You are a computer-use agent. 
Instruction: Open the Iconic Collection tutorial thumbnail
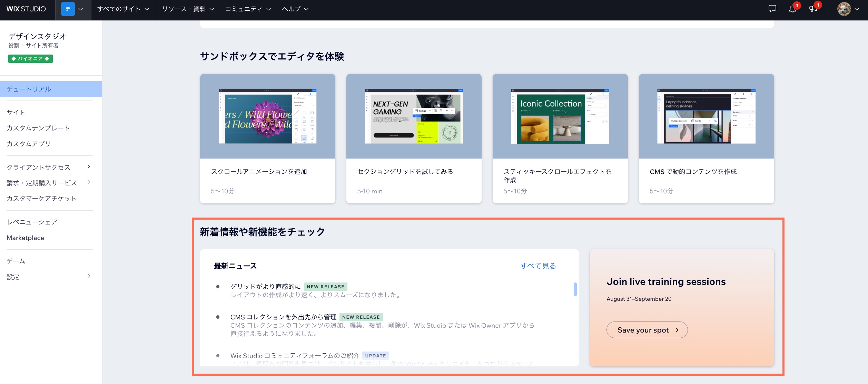tap(560, 116)
